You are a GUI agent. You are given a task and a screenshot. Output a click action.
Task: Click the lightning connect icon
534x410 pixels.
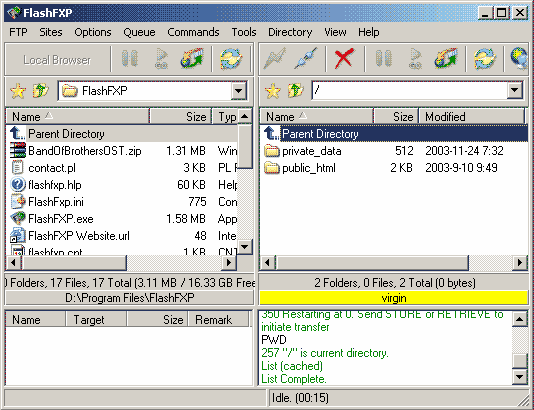[x=275, y=59]
